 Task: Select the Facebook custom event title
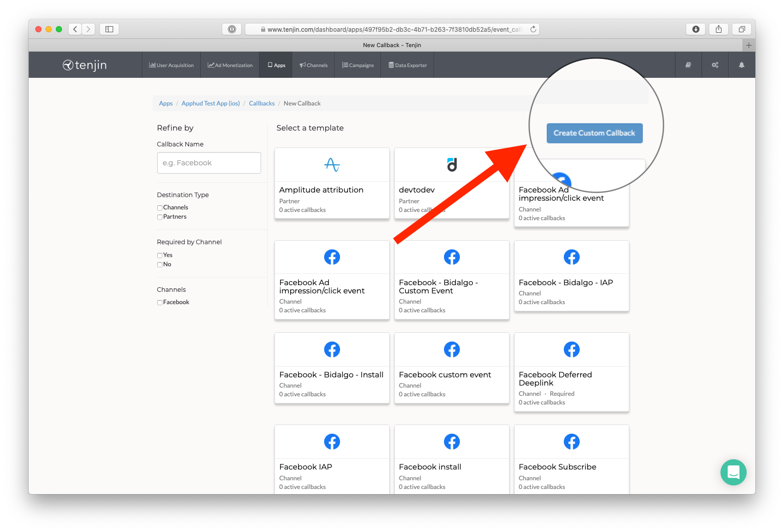(445, 375)
